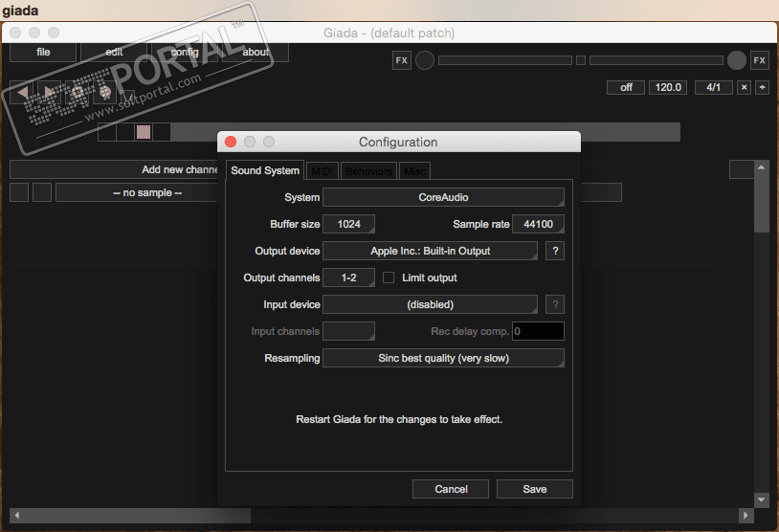Click the lit beat cell in sequencer meter
Image resolution: width=779 pixels, height=532 pixels.
144,132
